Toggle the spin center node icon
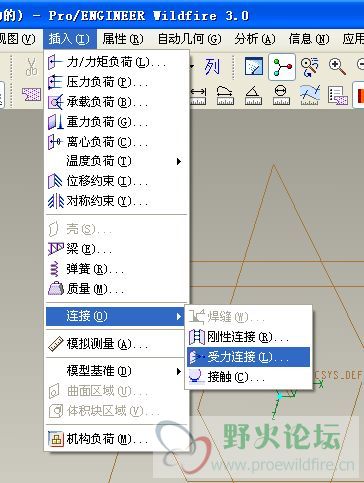Image resolution: width=364 pixels, height=483 pixels. point(282,67)
